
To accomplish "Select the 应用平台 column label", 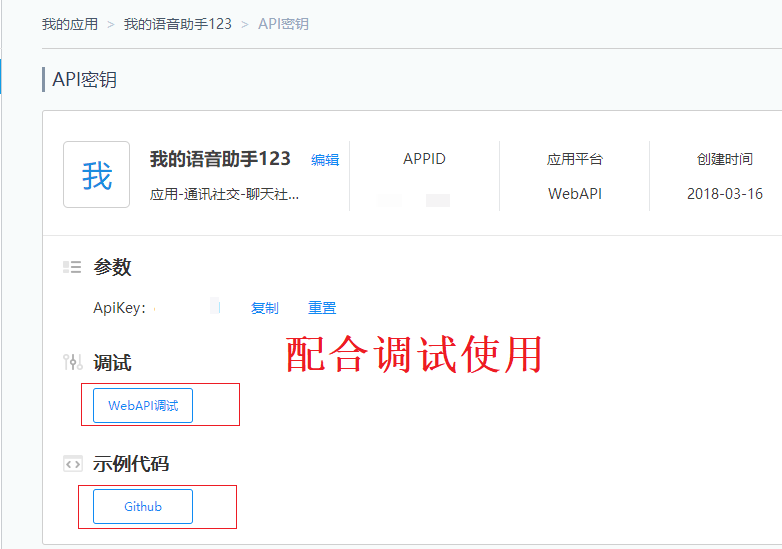I will (x=575, y=159).
